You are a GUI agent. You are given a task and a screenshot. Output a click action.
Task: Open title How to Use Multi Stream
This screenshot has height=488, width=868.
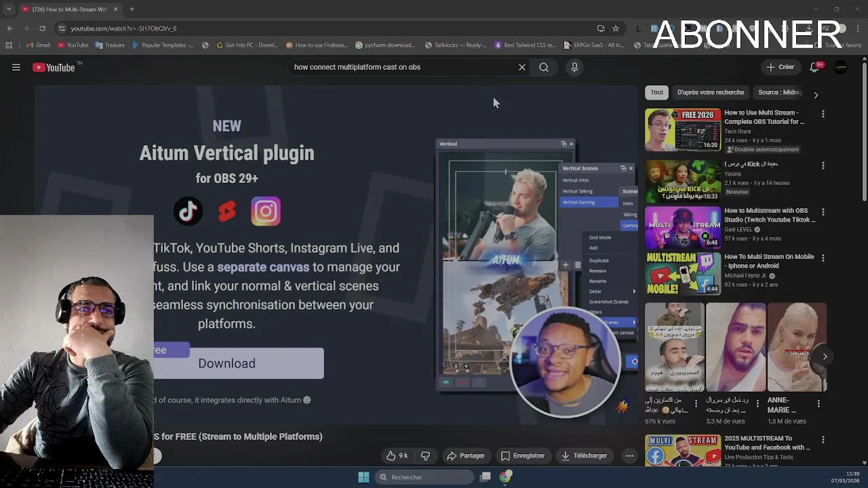click(764, 117)
